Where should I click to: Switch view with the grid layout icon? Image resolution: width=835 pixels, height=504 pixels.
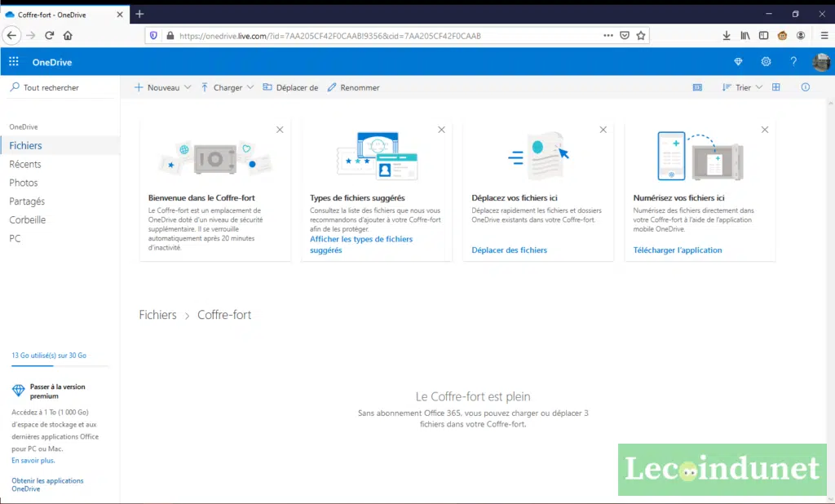coord(776,87)
